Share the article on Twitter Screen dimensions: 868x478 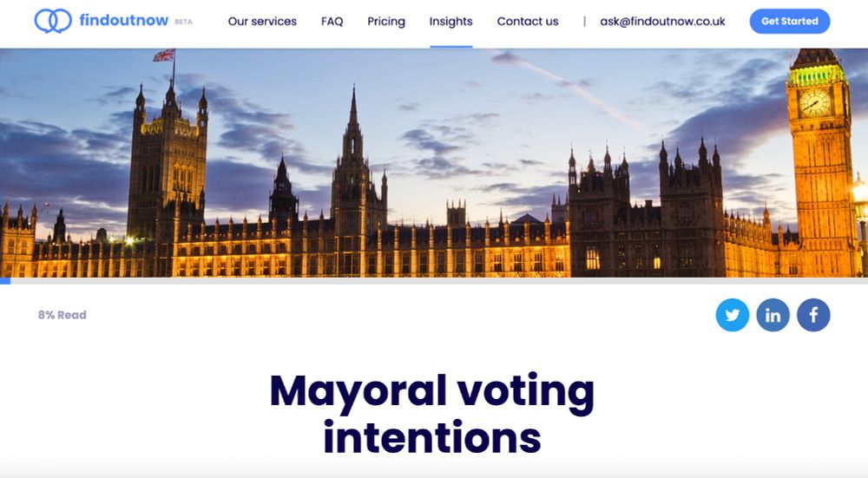coord(733,315)
